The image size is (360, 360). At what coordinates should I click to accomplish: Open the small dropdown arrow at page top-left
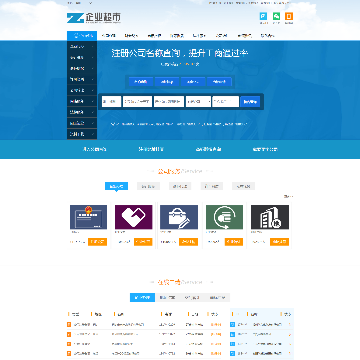pos(91,3)
